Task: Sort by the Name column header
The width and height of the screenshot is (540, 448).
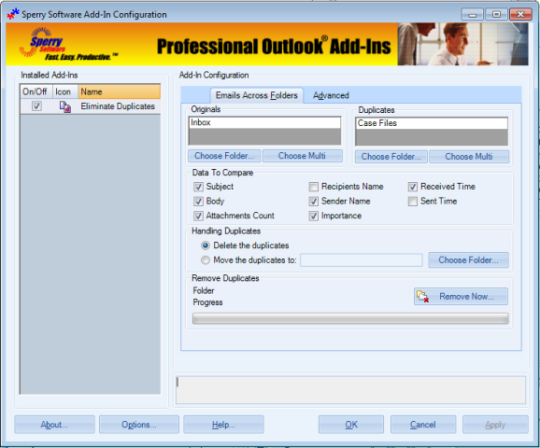Action: pyautogui.click(x=120, y=92)
